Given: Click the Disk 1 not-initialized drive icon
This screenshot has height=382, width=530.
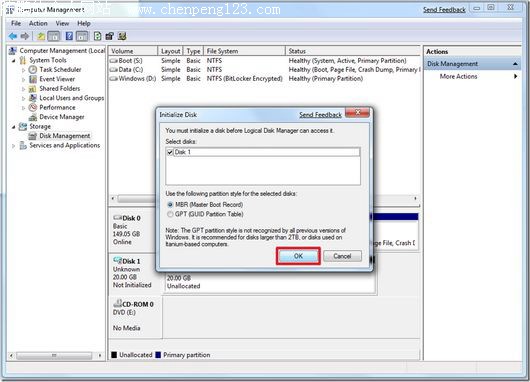Looking at the screenshot, I should (x=117, y=260).
